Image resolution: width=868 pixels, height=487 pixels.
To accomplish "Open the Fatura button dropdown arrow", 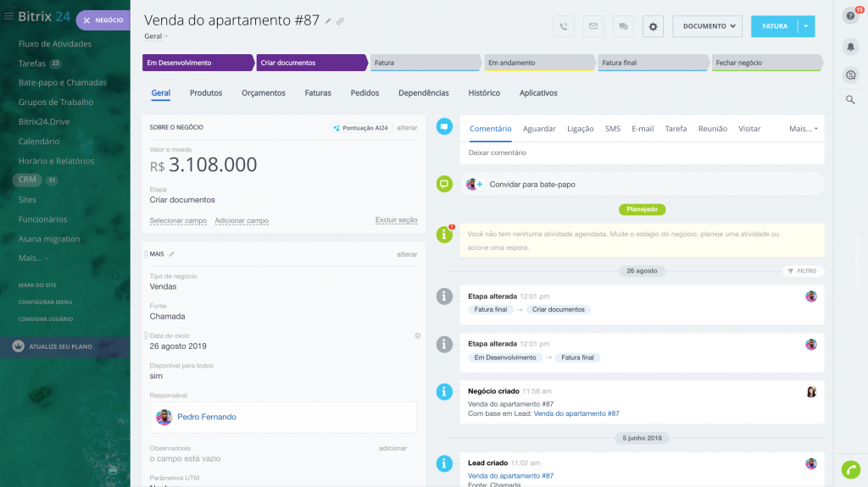I will coord(806,26).
